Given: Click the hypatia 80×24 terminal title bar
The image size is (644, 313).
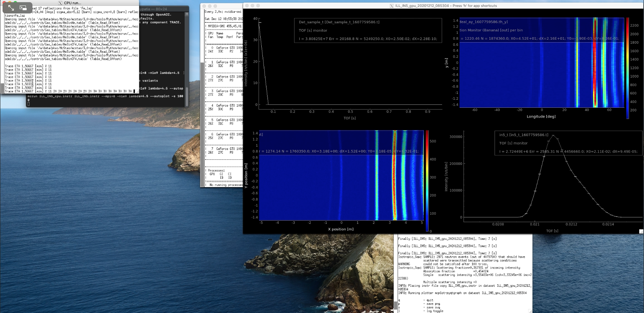Looking at the screenshot, I should (x=164, y=9).
